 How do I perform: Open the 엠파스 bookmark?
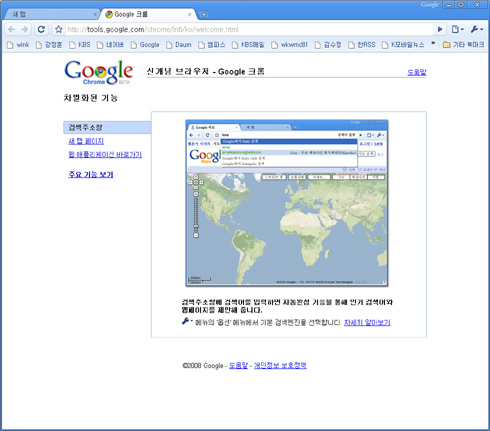[212, 45]
